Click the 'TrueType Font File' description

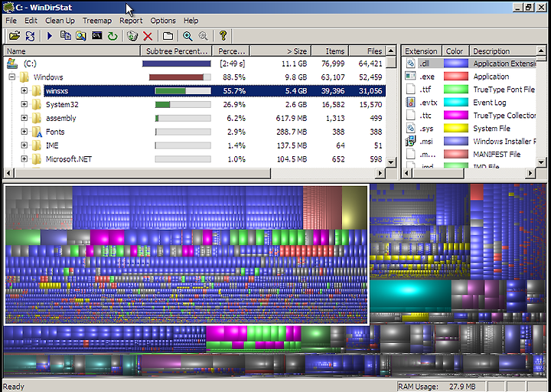pyautogui.click(x=504, y=90)
